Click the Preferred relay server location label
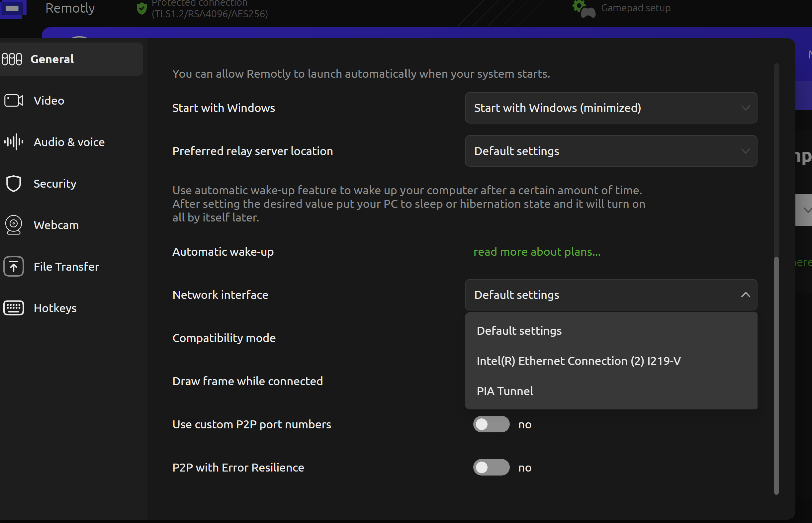The height and width of the screenshot is (523, 812). [x=253, y=151]
